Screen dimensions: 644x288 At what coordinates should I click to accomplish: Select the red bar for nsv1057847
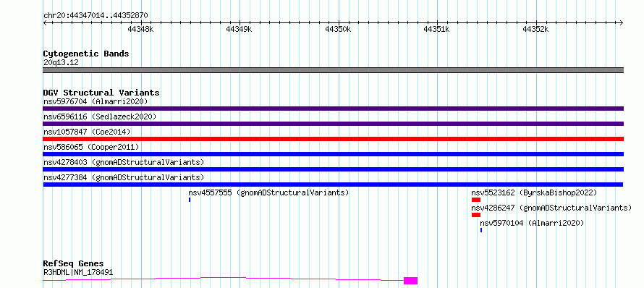(333, 139)
